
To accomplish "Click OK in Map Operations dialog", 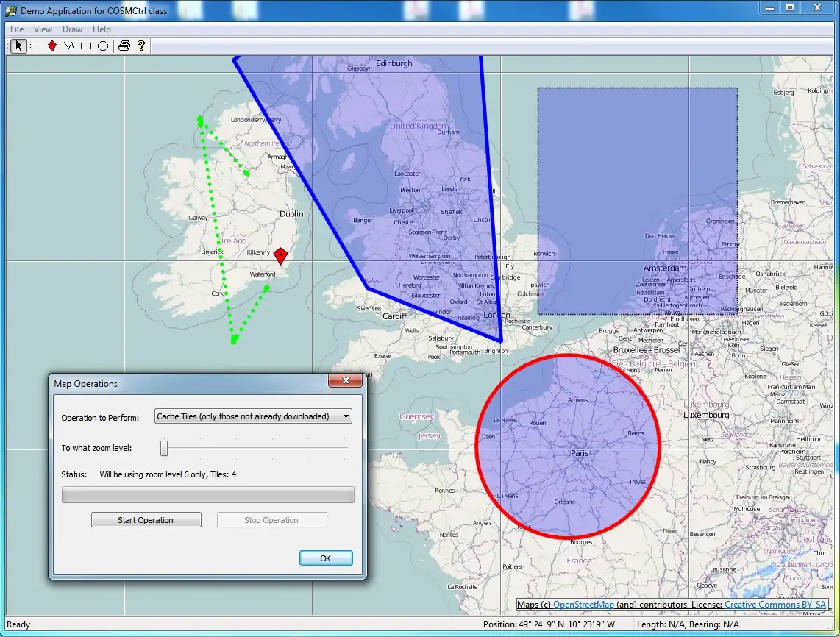I will [326, 558].
